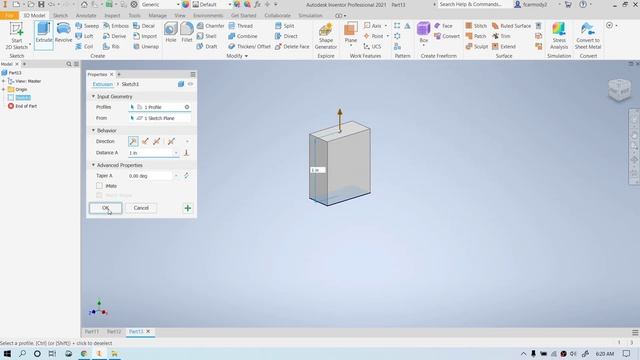
Task: Set extrusion direction to Flipped
Action: pos(145,141)
